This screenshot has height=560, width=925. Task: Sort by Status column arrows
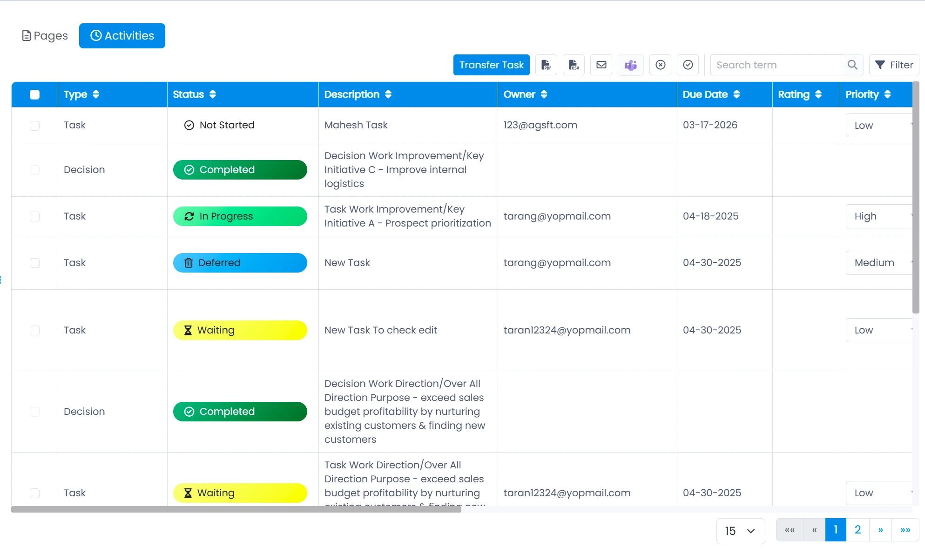[x=213, y=94]
